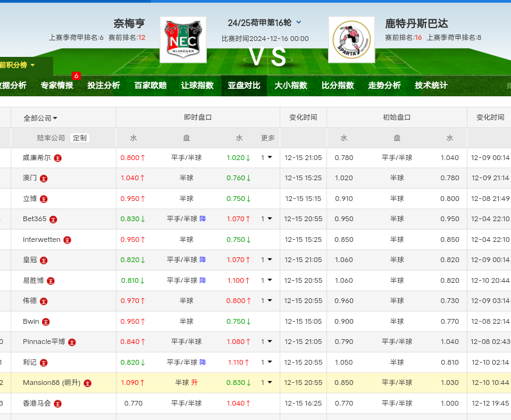Click red 主 icon beside Bet365
This screenshot has width=511, height=420.
53,220
